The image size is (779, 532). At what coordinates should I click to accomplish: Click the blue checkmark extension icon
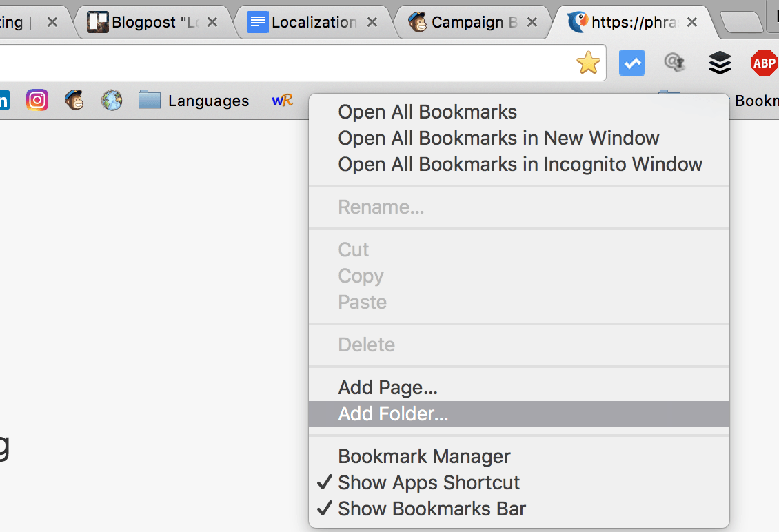[632, 63]
